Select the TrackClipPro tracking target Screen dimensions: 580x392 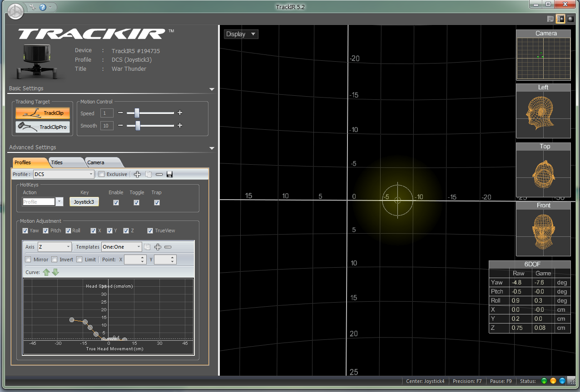[43, 127]
